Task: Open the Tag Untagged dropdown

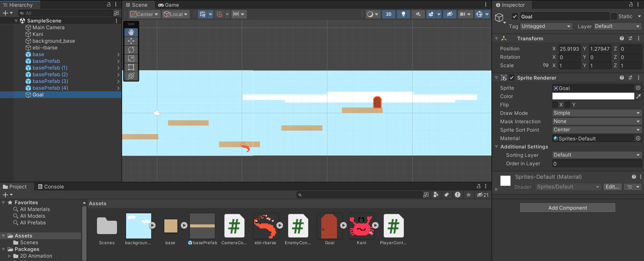Action: (546, 26)
